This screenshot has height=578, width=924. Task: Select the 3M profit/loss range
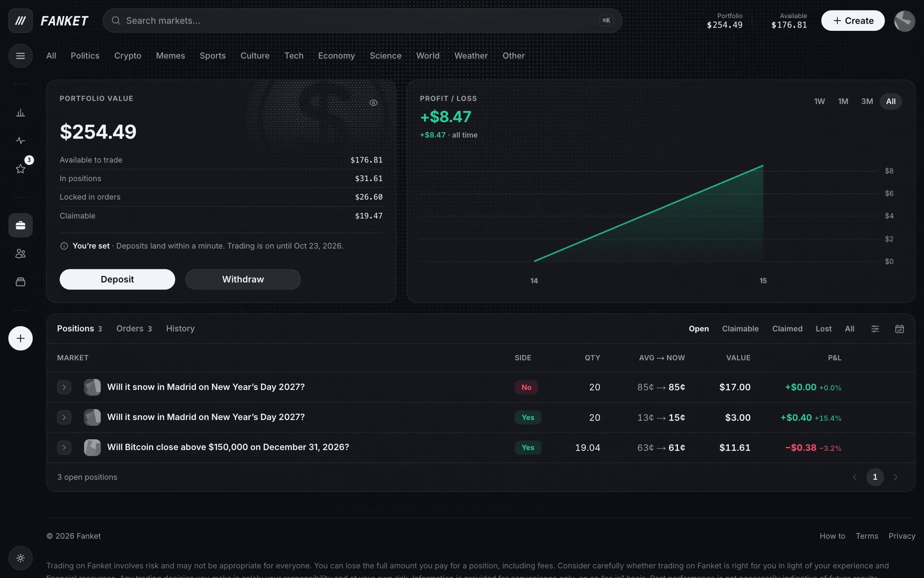[x=867, y=101]
